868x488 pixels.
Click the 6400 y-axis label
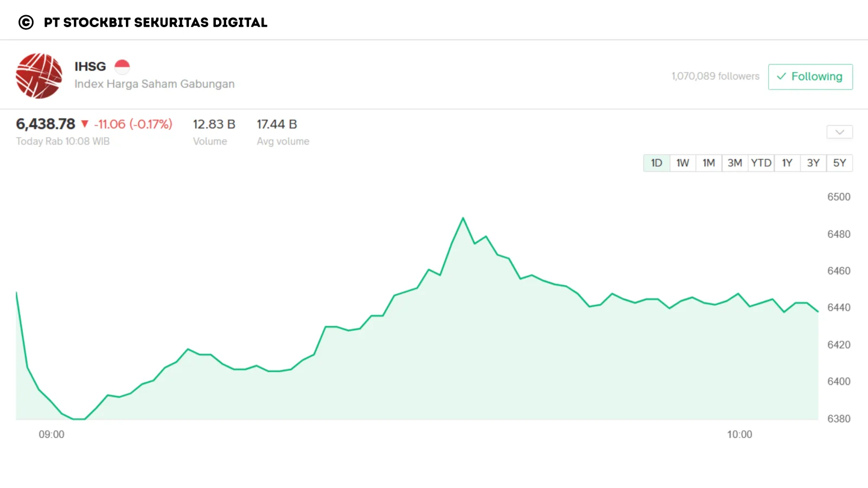click(x=839, y=382)
